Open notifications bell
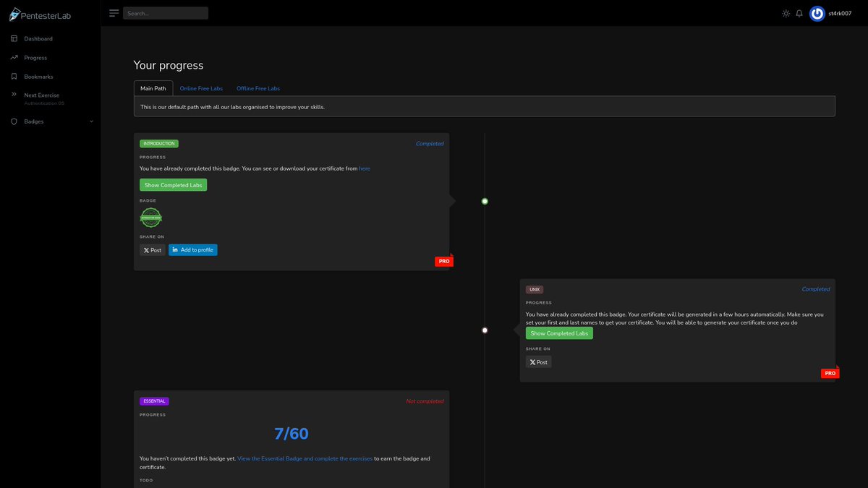The width and height of the screenshot is (868, 488). tap(799, 13)
